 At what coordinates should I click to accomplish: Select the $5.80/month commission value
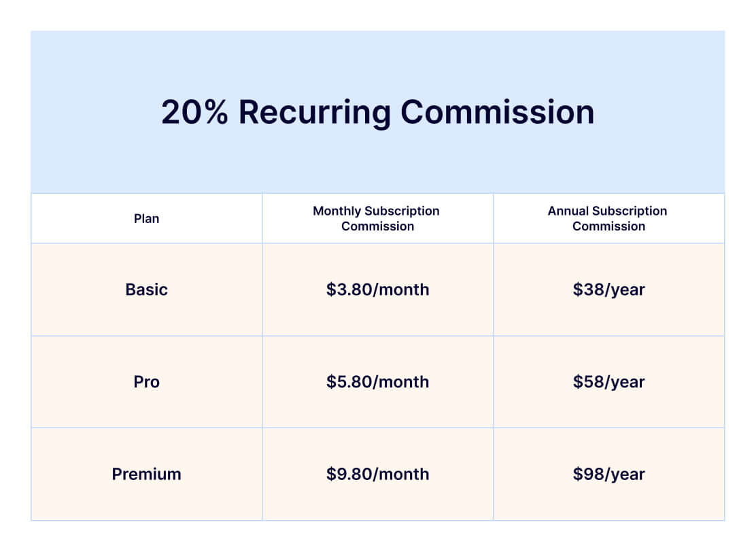tap(377, 382)
